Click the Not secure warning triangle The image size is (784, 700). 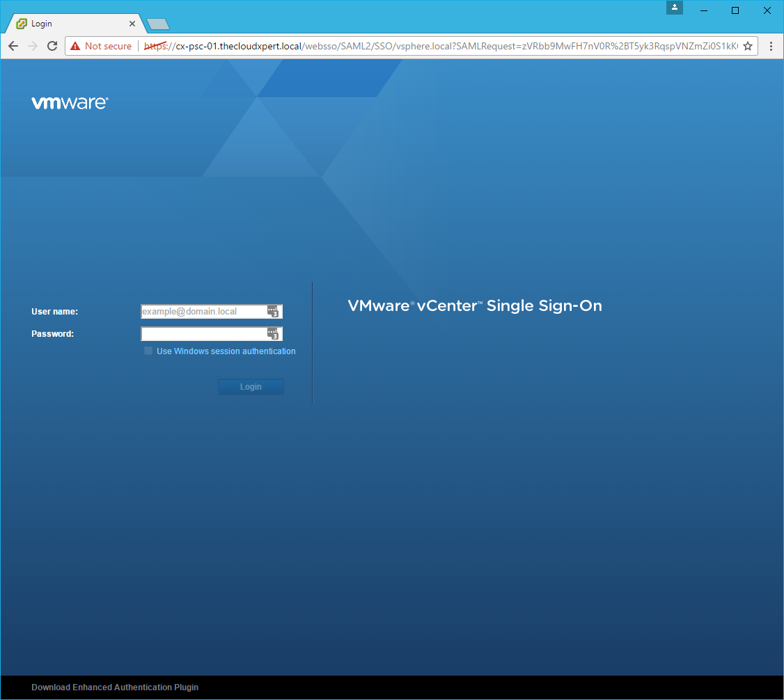point(76,46)
